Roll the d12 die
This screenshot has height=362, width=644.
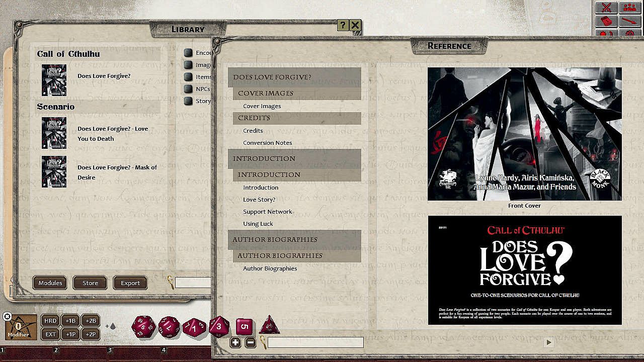pyautogui.click(x=169, y=327)
